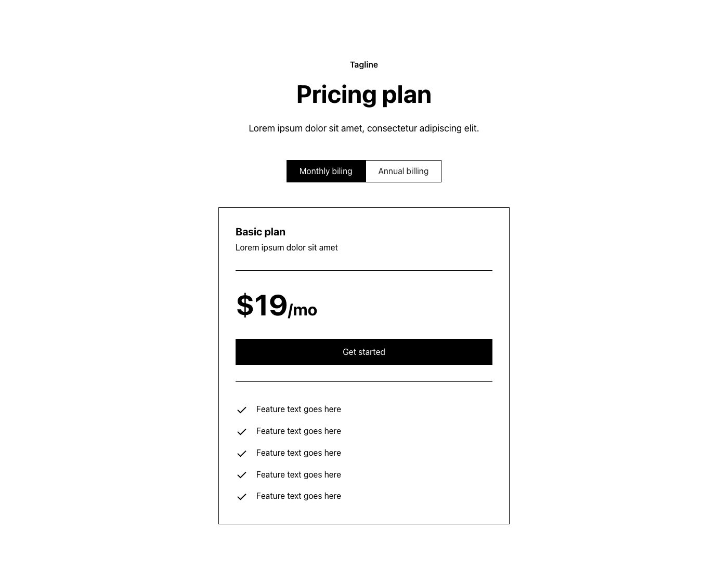
Task: Click the third Feature text line
Action: 298,453
